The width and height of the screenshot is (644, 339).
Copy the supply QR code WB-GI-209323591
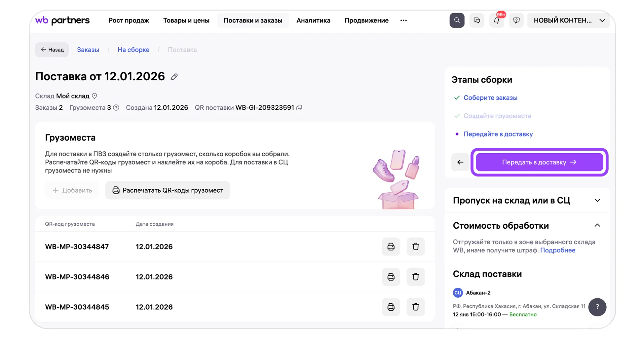coord(299,108)
